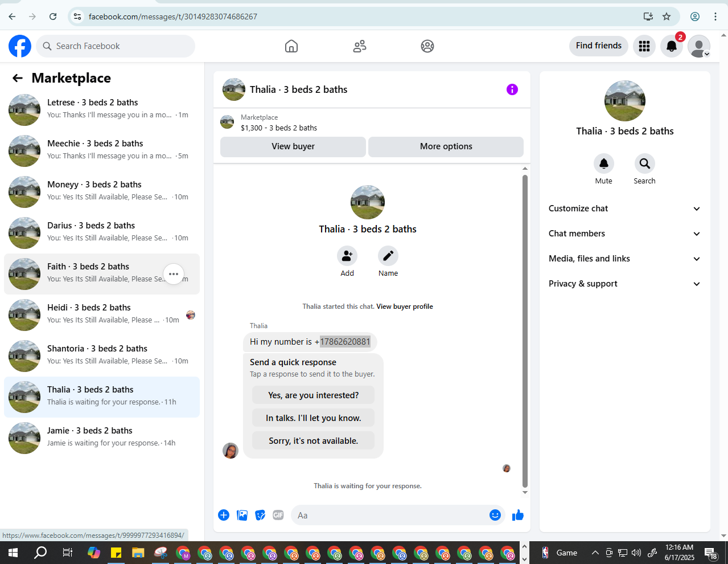Click the Facebook logo icon
Screen dimensions: 728x564
pyautogui.click(x=20, y=46)
